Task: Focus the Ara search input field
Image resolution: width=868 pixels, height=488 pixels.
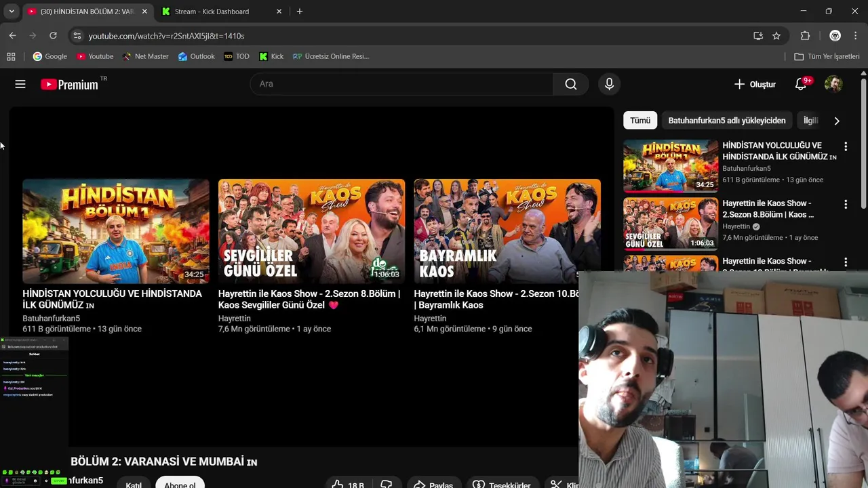Action: pos(401,84)
